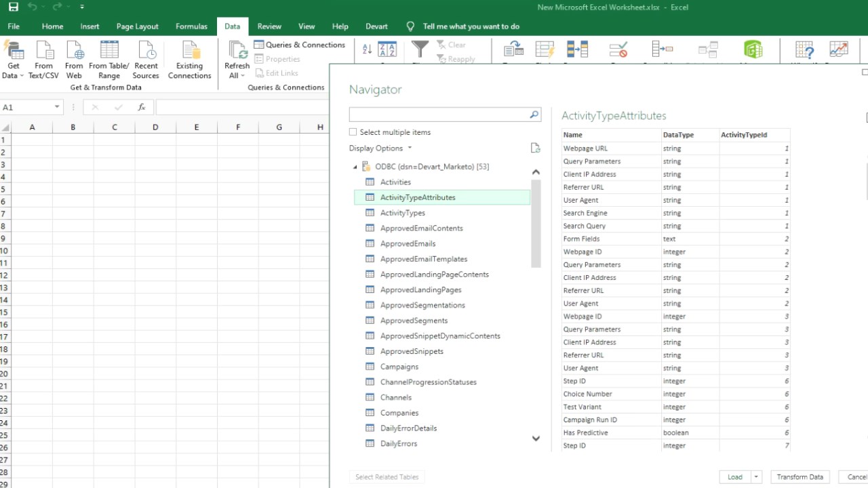Viewport: 868px width, 488px height.
Task: Open the Sort dialog icon
Action: pos(387,49)
